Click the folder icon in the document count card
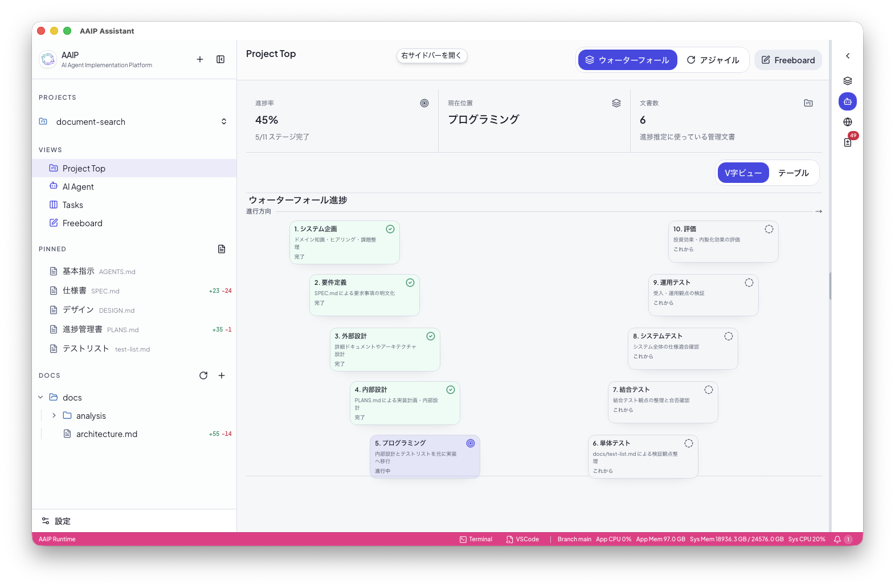 tap(808, 103)
